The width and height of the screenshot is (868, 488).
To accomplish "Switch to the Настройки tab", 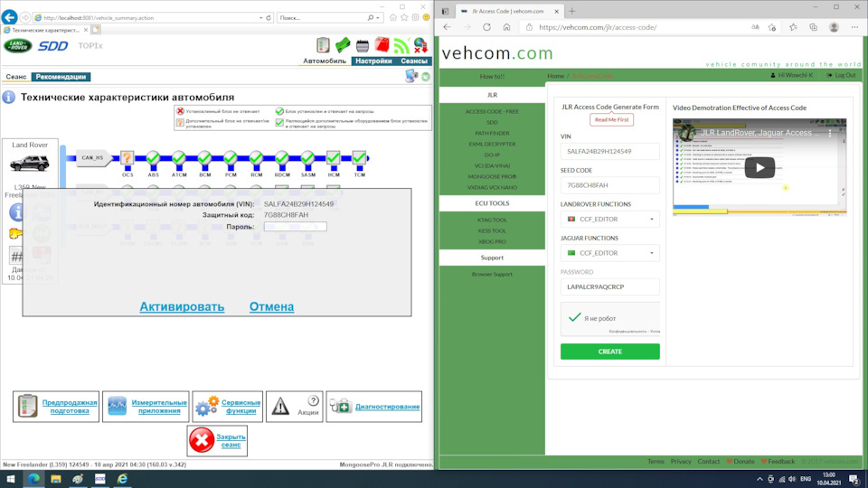I will (x=373, y=61).
